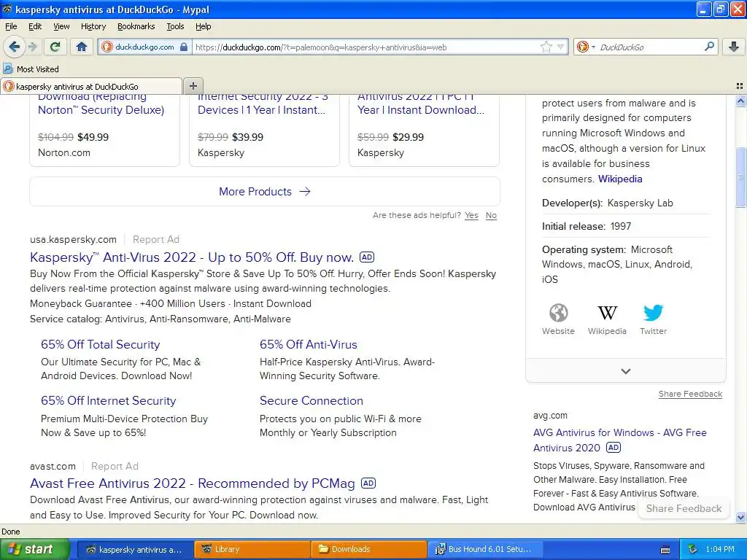Open the Wikipedia source link in description
Image resolution: width=747 pixels, height=560 pixels.
620,179
